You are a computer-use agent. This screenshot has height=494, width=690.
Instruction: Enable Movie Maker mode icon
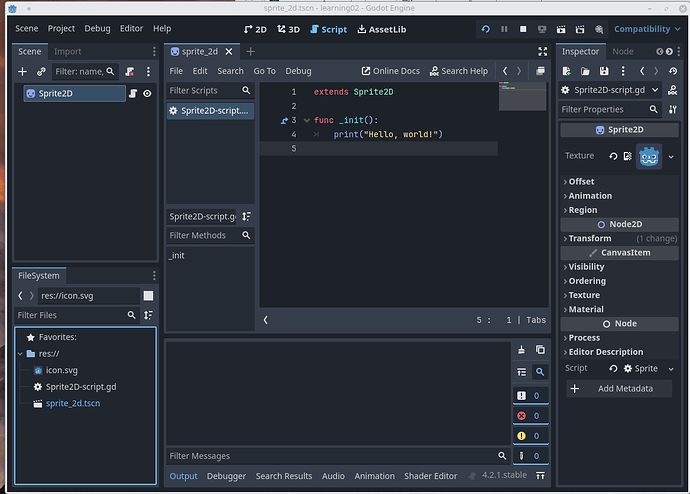point(599,29)
